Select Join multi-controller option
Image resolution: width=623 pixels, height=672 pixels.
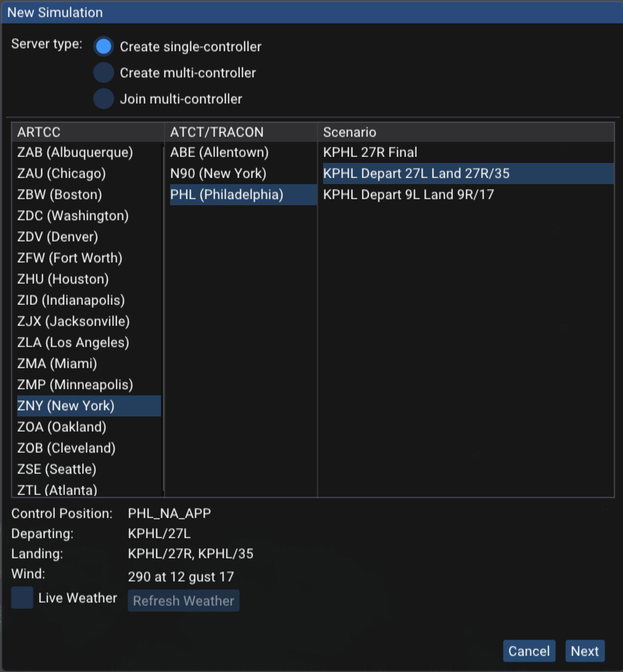click(103, 99)
